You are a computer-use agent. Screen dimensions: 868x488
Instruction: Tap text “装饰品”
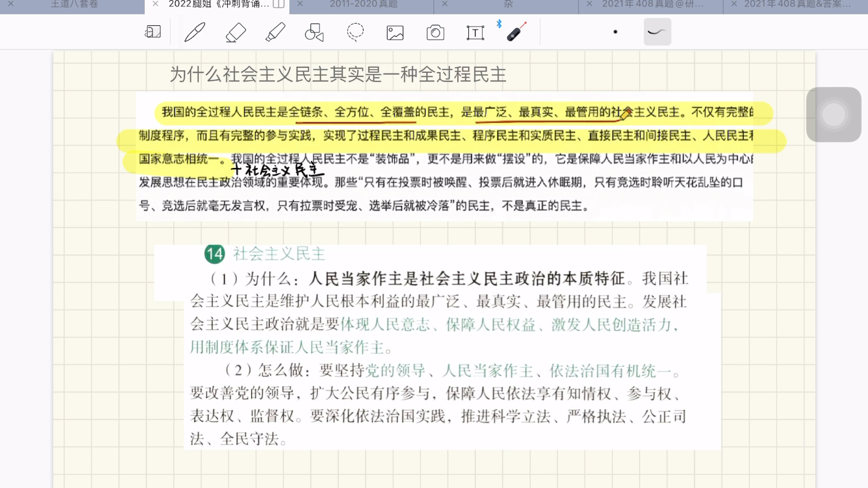[393, 159]
